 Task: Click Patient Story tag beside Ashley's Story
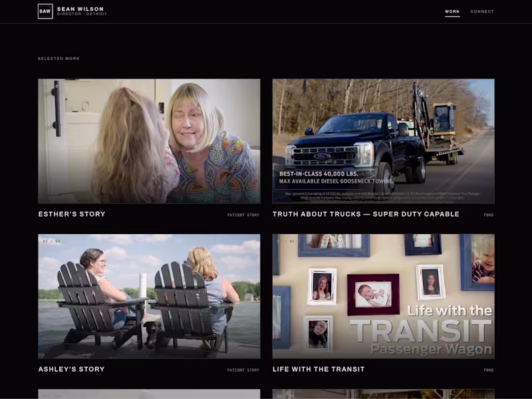point(243,370)
